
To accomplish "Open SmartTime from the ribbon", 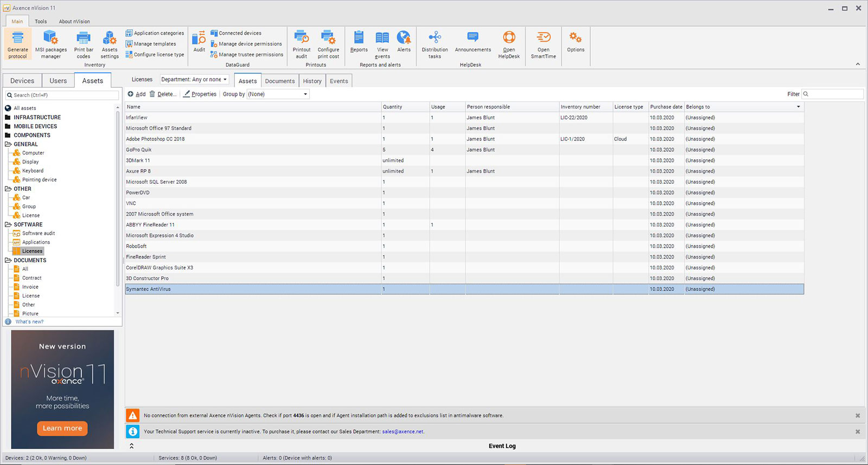I will tap(543, 38).
